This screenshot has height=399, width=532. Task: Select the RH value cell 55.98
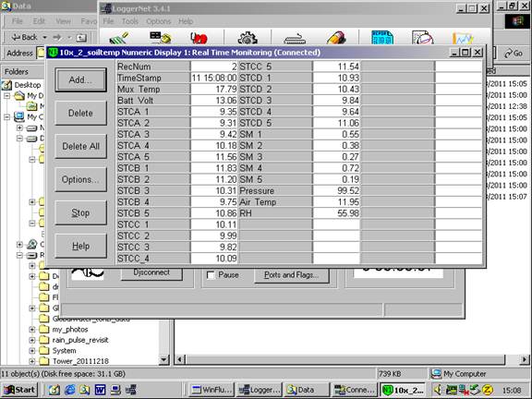(x=336, y=213)
